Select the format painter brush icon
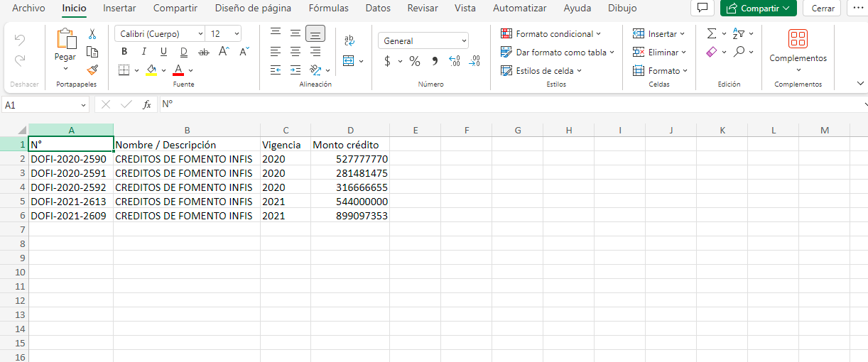Screen dimensions: 868x362 [92, 70]
